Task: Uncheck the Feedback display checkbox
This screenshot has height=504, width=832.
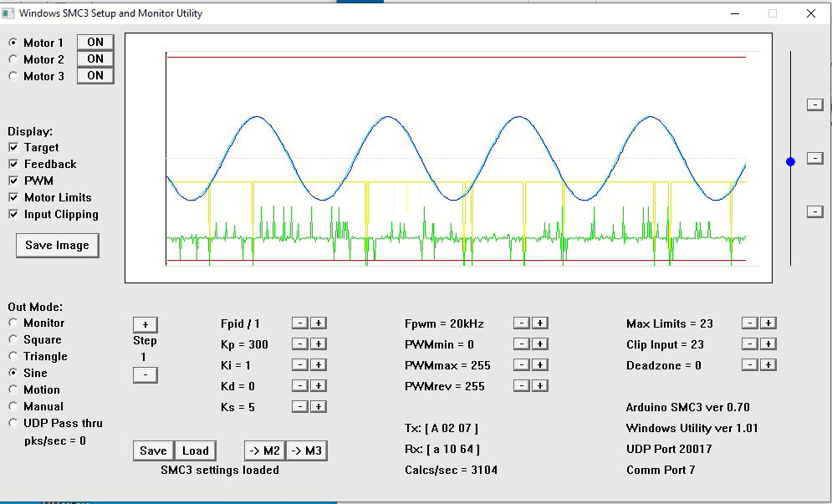Action: [13, 165]
